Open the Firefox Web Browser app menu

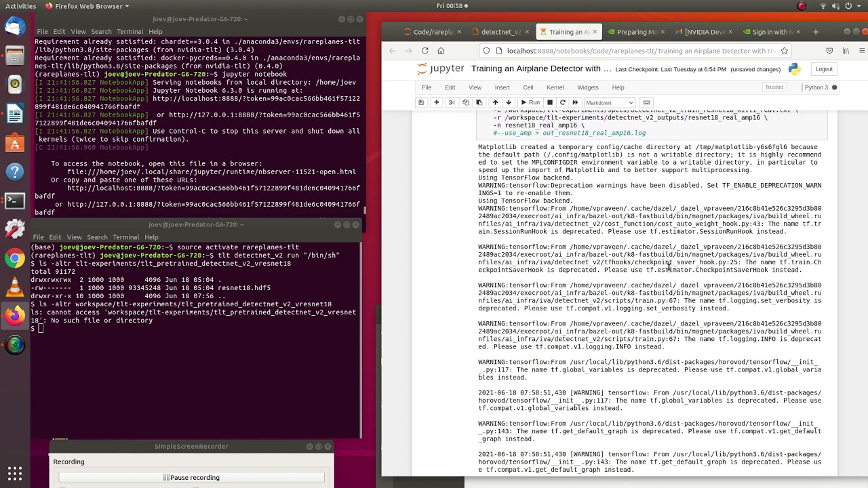pos(87,6)
